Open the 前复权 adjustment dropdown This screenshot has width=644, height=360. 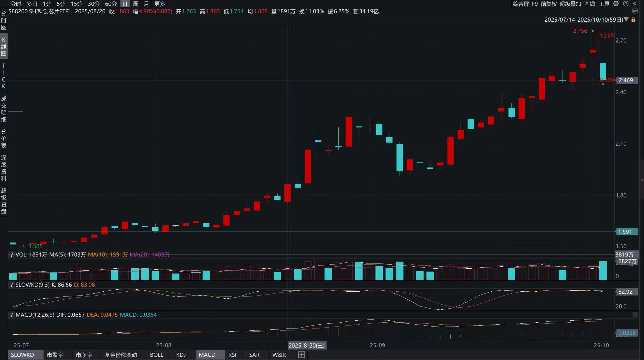pos(548,4)
